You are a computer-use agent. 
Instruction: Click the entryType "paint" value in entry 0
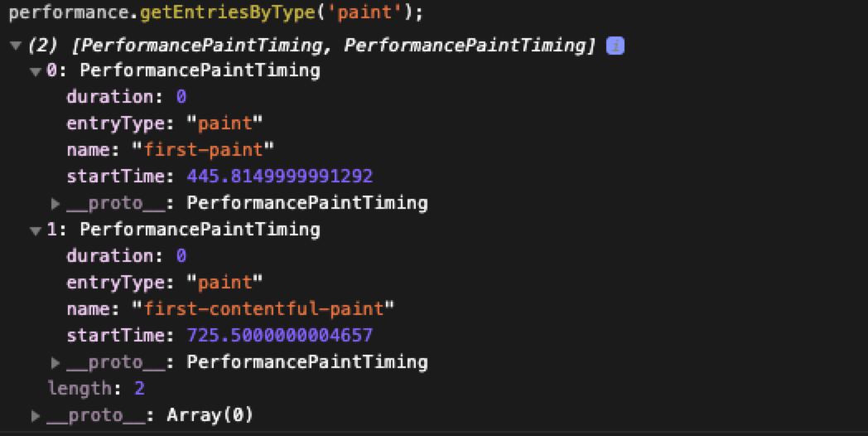tap(224, 123)
